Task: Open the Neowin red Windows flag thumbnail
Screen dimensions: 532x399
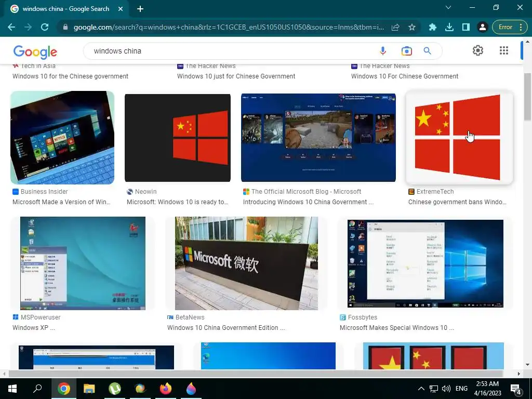Action: (x=178, y=138)
